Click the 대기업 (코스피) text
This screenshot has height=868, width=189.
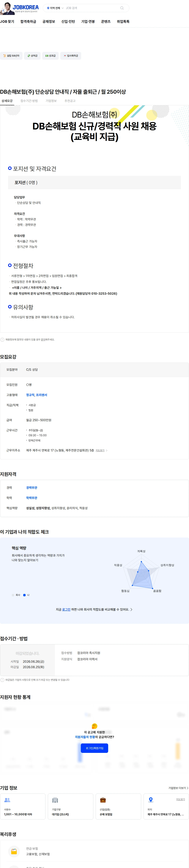60,814
